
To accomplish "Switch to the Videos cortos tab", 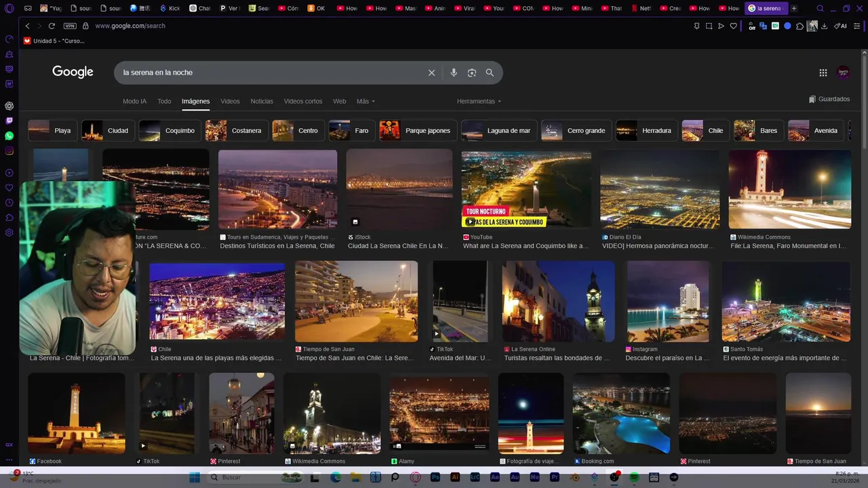I will (303, 101).
